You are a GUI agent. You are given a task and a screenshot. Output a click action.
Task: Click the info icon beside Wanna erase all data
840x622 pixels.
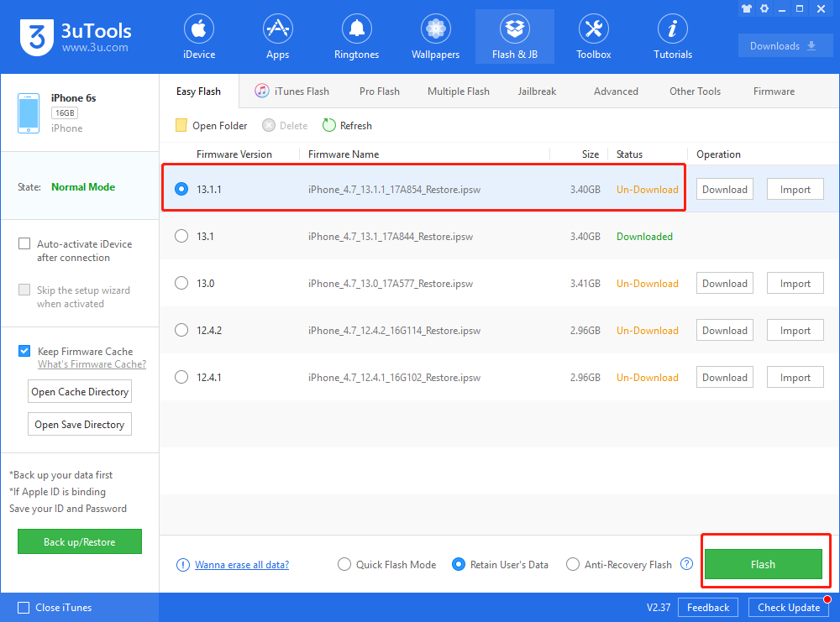click(182, 565)
